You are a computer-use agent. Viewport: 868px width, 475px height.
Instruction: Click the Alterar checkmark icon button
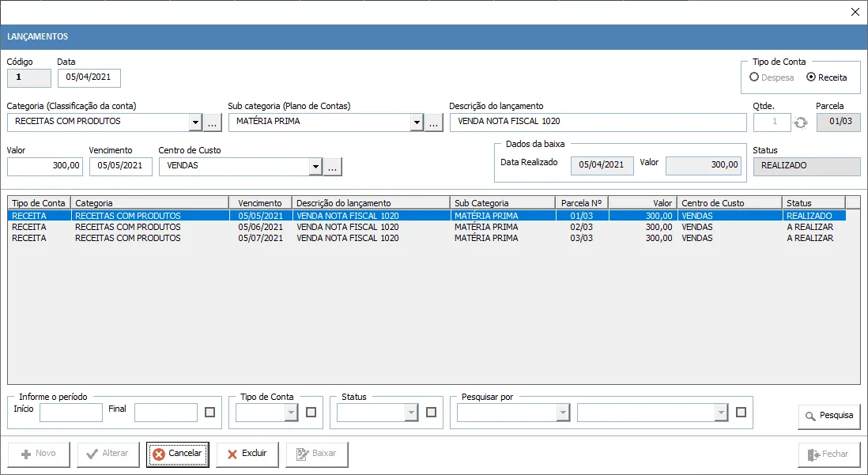coord(108,454)
